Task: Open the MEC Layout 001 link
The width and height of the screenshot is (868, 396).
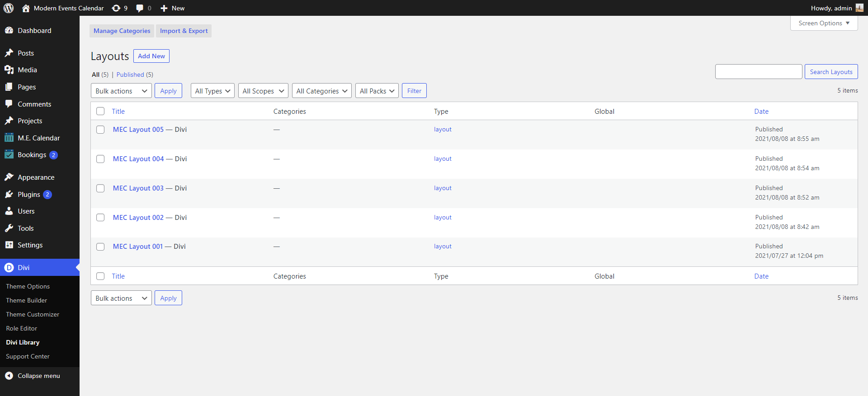Action: (x=137, y=247)
